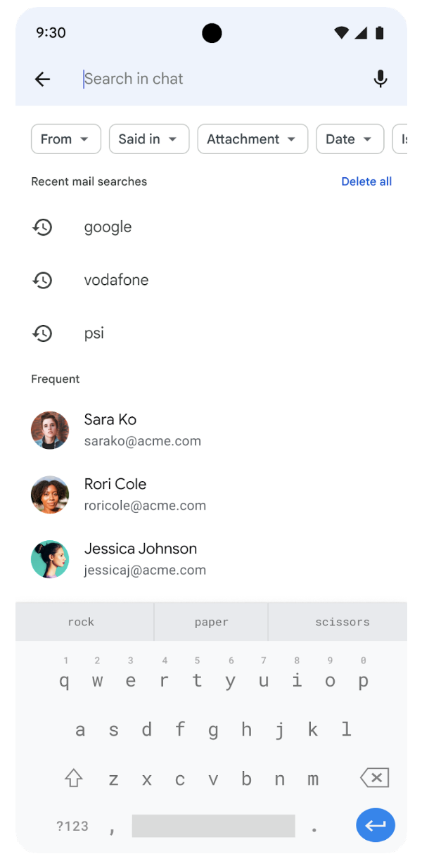The width and height of the screenshot is (422, 868).
Task: Expand the Said in filter
Action: (x=148, y=139)
